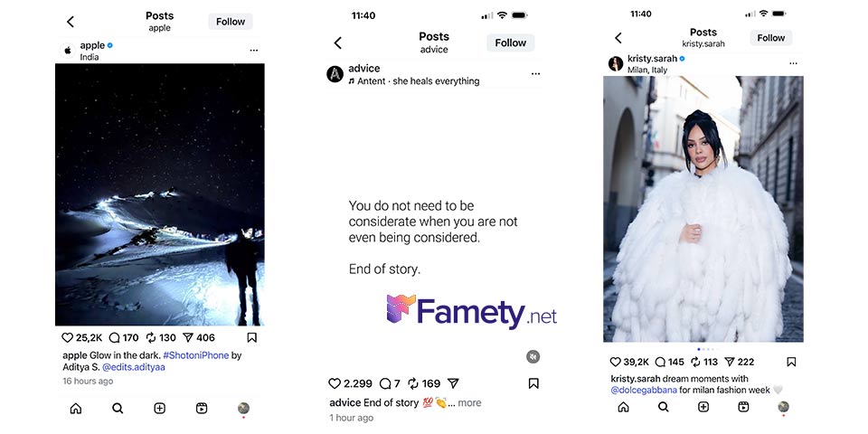Unmute the advice post audio

[x=533, y=356]
